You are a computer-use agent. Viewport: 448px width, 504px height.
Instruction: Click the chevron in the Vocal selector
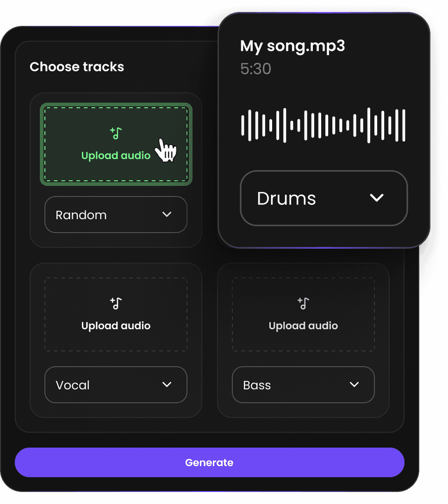click(x=167, y=384)
